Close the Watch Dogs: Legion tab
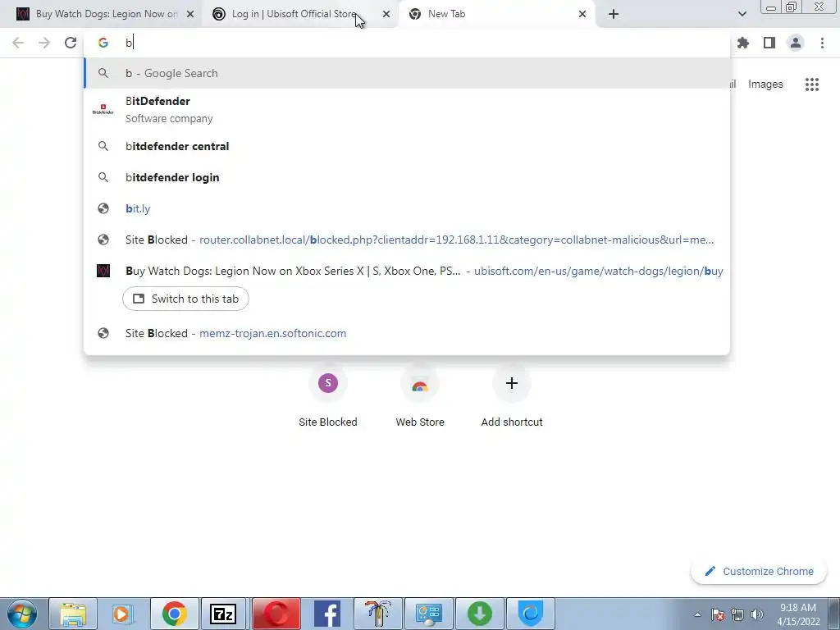The width and height of the screenshot is (840, 630). [x=190, y=14]
